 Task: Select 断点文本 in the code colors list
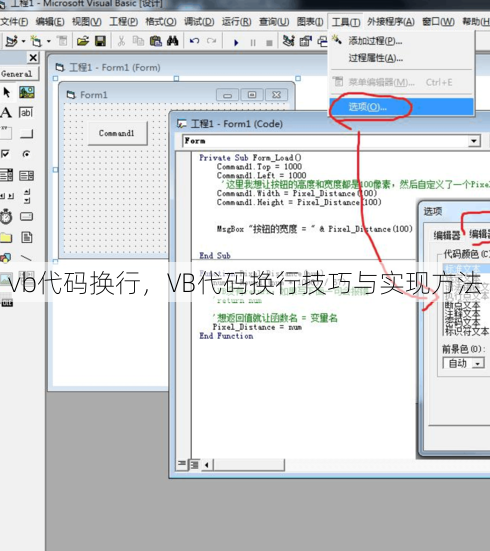coord(463,305)
